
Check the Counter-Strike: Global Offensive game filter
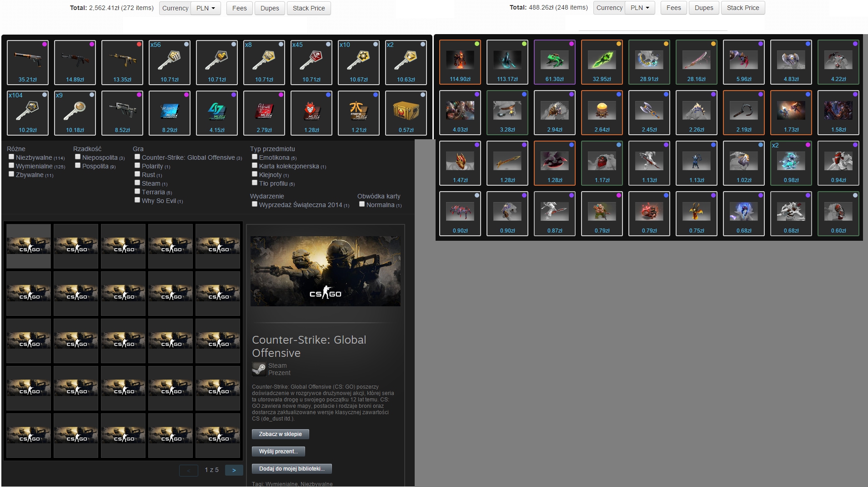click(x=137, y=157)
